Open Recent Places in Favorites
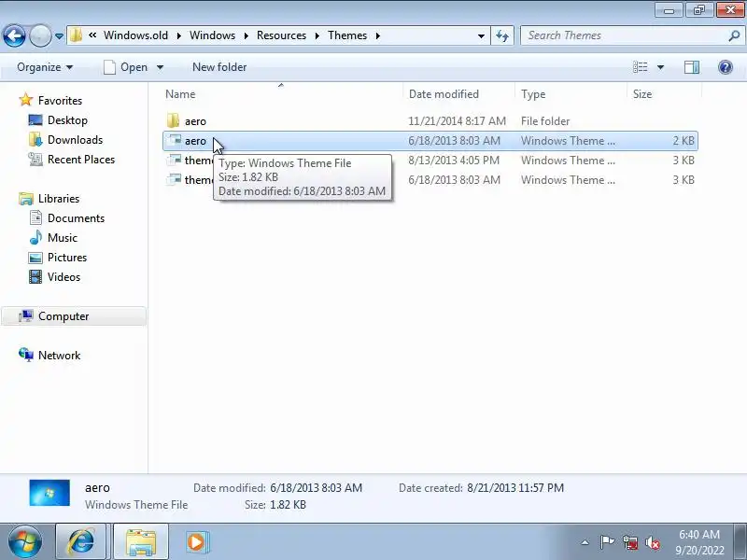The width and height of the screenshot is (747, 560). 81,159
